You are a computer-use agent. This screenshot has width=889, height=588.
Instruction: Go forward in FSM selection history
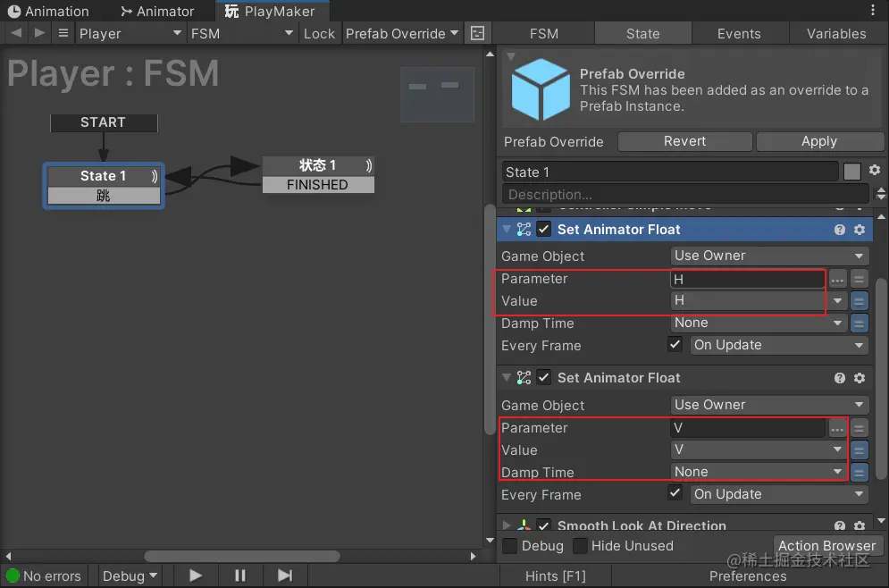39,33
